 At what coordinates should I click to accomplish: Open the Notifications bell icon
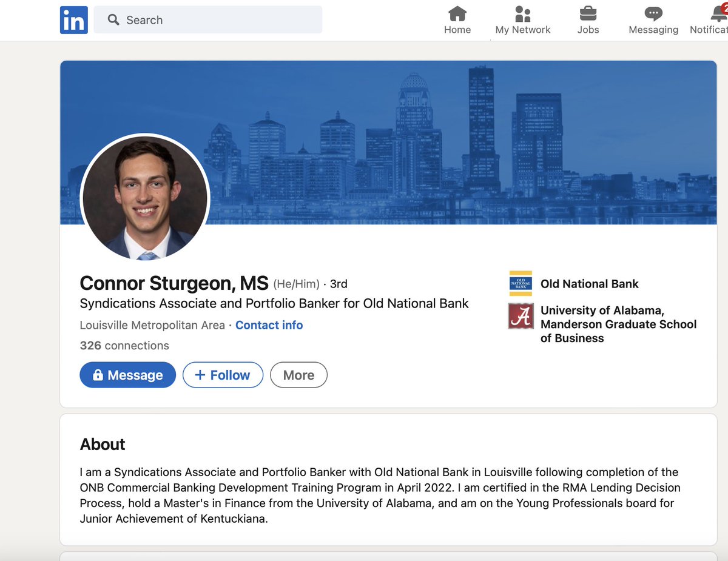[x=719, y=13]
